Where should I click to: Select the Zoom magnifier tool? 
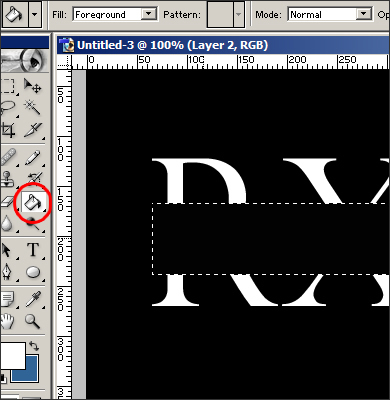pyautogui.click(x=33, y=321)
